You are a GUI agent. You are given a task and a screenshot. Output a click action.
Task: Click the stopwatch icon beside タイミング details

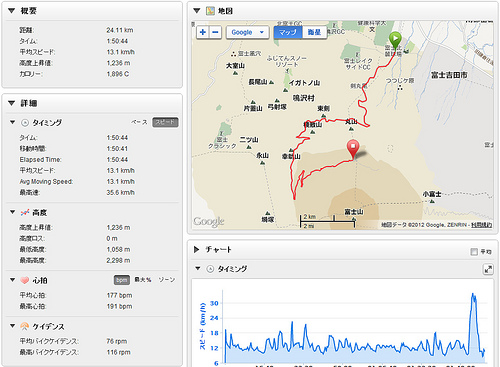[25, 123]
